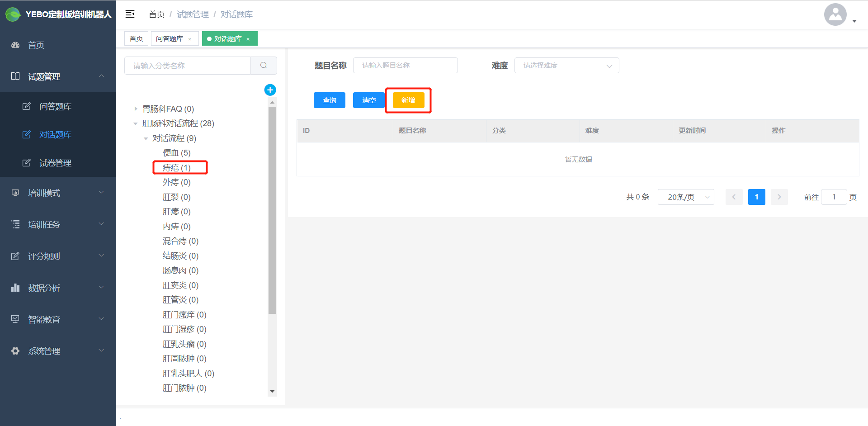Select the 肛周脓肿 (0) category

pos(184,359)
